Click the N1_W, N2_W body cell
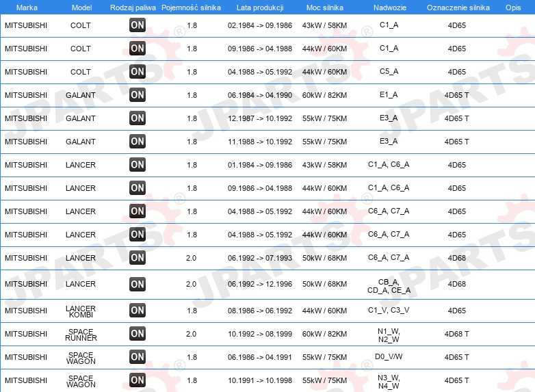The height and width of the screenshot is (392, 535). point(389,335)
